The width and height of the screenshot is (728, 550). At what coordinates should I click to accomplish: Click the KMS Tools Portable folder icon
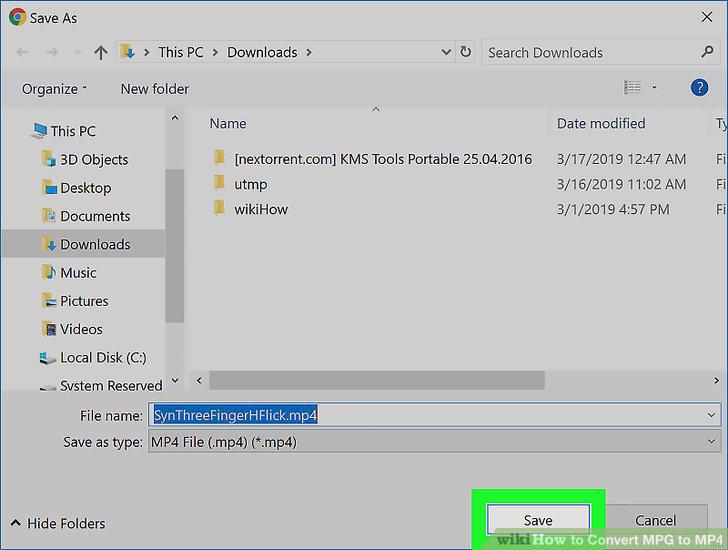point(220,157)
